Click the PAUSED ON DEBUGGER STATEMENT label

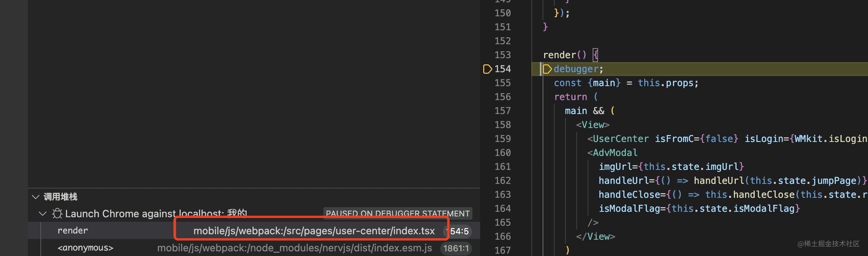pos(398,213)
